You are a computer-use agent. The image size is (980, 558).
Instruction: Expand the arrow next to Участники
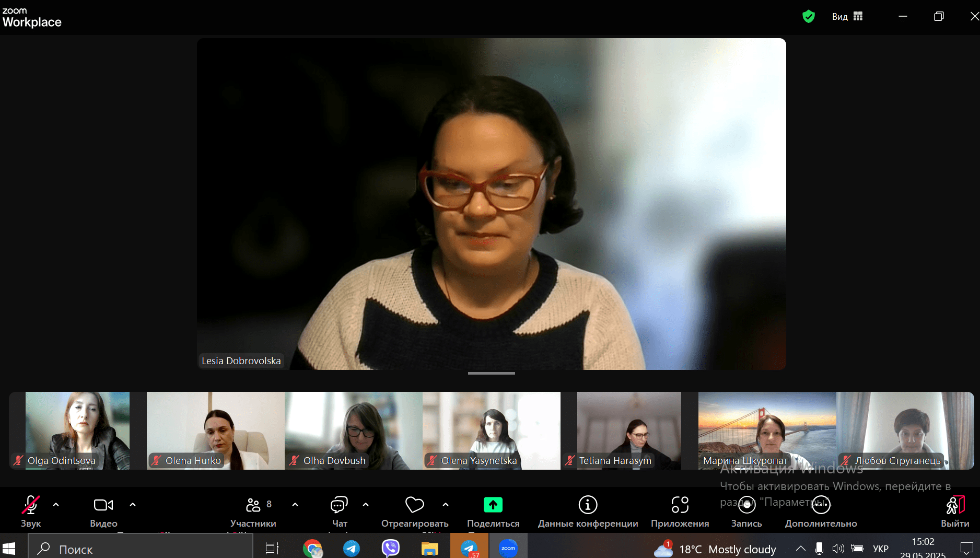tap(295, 505)
